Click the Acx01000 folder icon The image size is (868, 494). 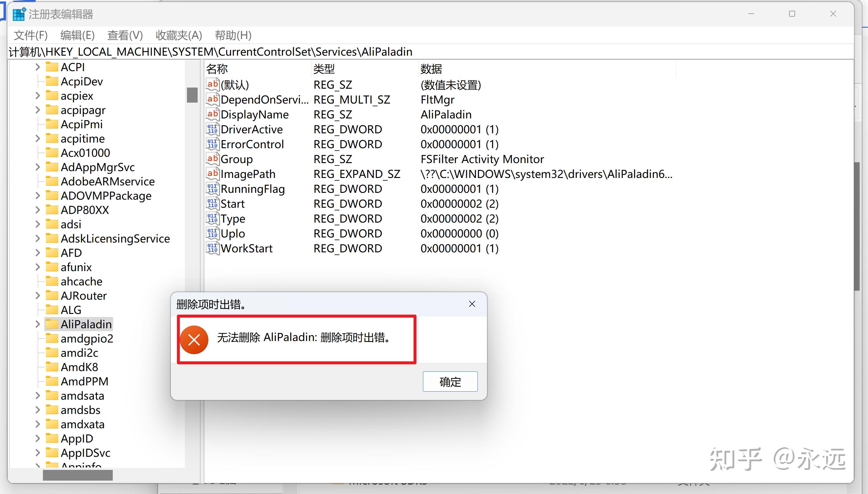[52, 153]
